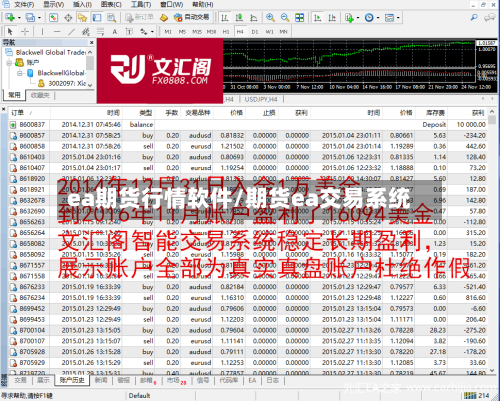Select the trendline tool
The image size is (500, 401).
tap(71, 32)
